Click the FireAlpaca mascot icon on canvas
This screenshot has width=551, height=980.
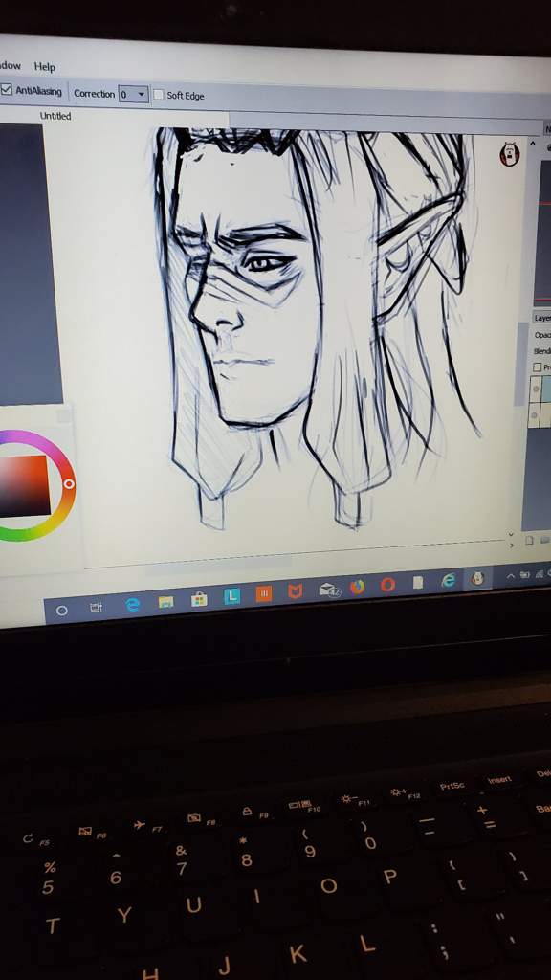510,154
